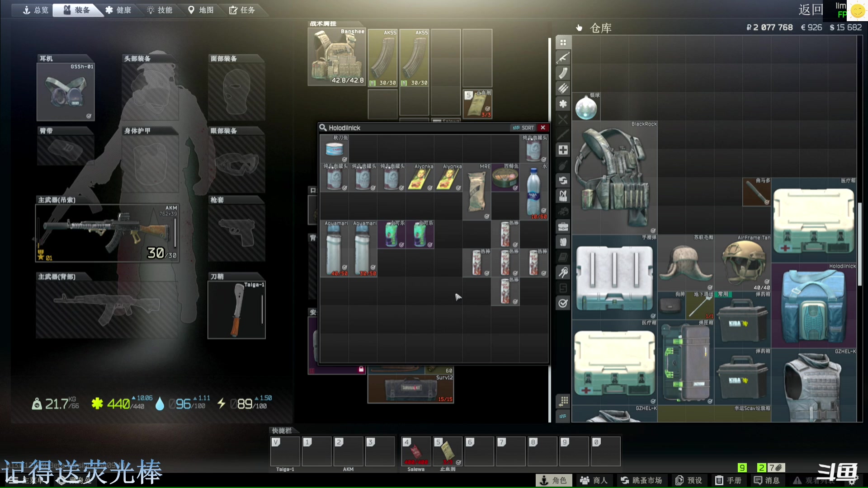
Task: Click quick bar slot 2 AKM
Action: pos(348,451)
